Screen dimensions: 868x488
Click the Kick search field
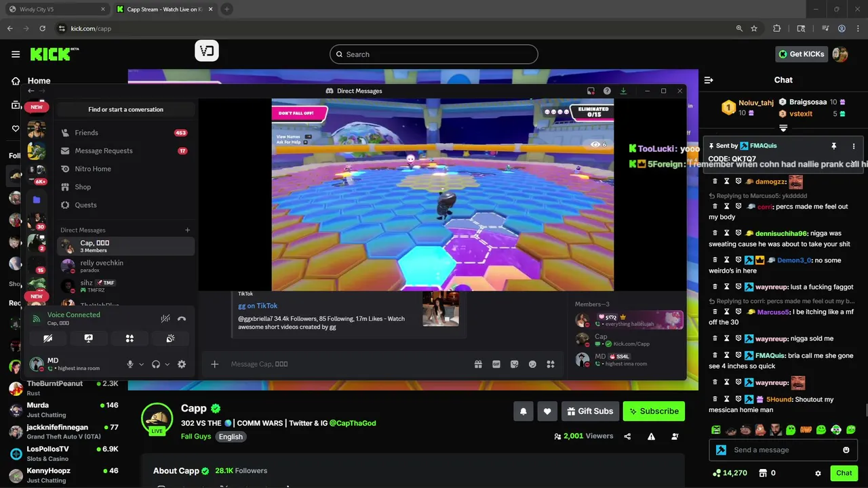tap(434, 54)
